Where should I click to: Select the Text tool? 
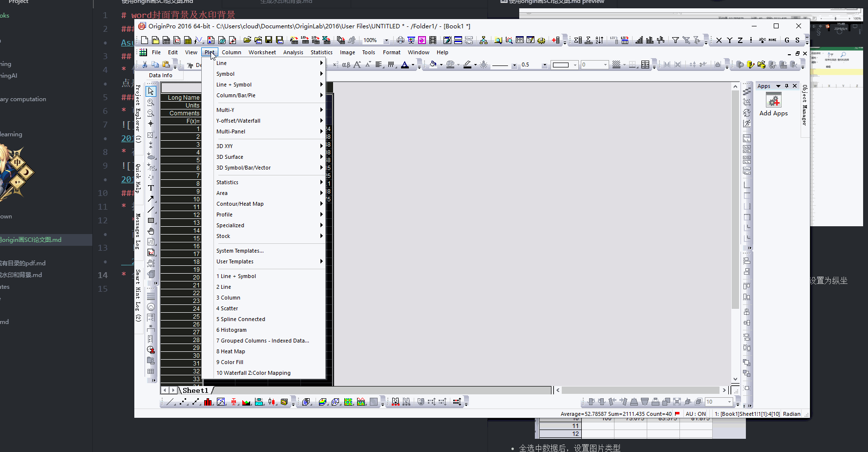(150, 188)
